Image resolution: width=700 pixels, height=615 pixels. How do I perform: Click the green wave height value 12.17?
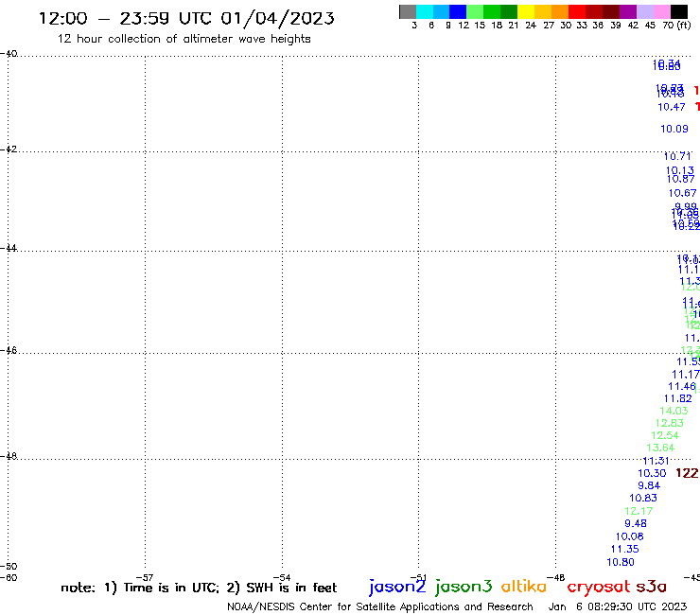pyautogui.click(x=639, y=511)
